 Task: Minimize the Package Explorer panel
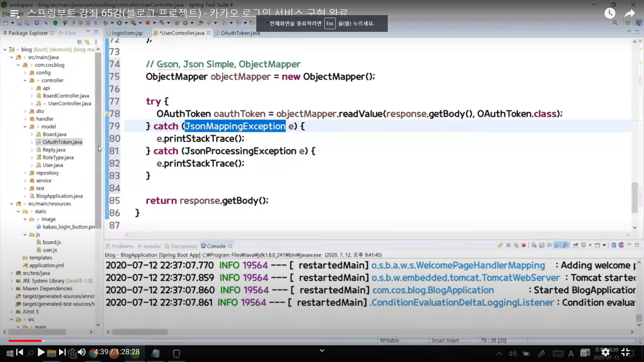point(88,32)
